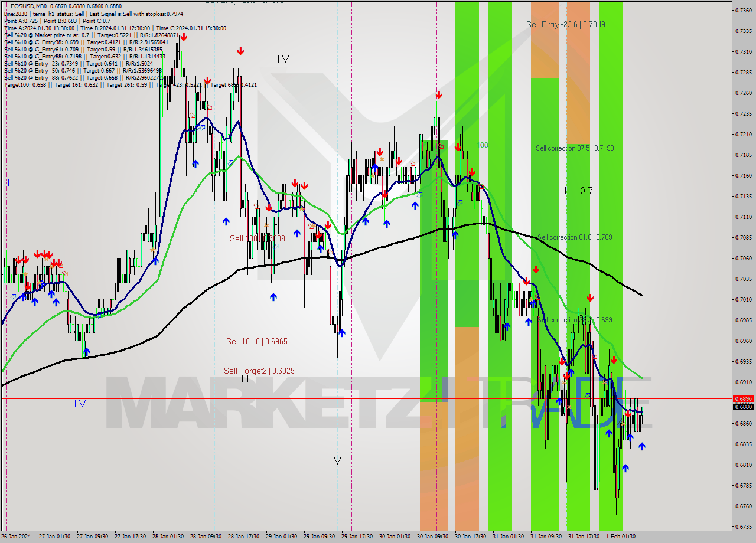756x543 pixels.
Task: Click the 0.7360 price axis value
Action: 743,11
